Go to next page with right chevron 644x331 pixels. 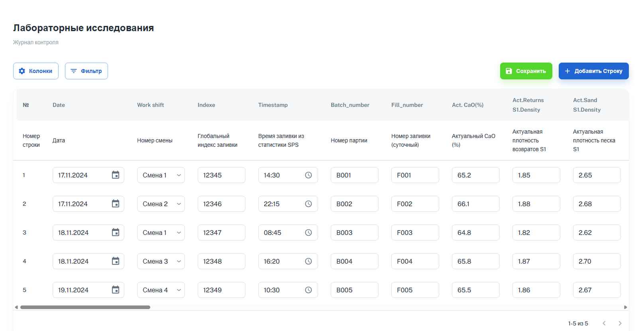[x=620, y=323]
